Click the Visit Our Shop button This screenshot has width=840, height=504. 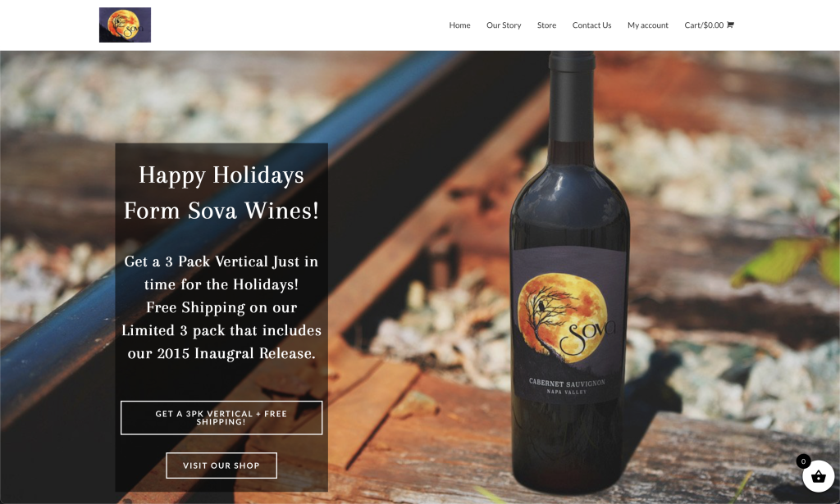221,465
